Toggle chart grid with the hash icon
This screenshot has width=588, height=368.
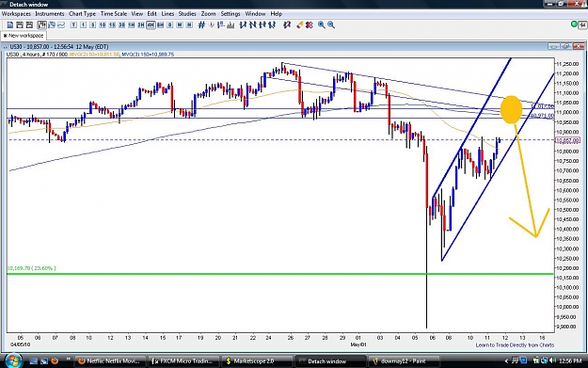tap(201, 25)
